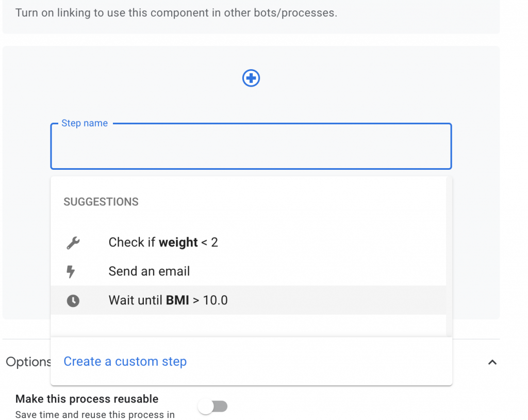The width and height of the screenshot is (528, 420).
Task: Choose the 'Send an email' suggestion
Action: [x=149, y=271]
